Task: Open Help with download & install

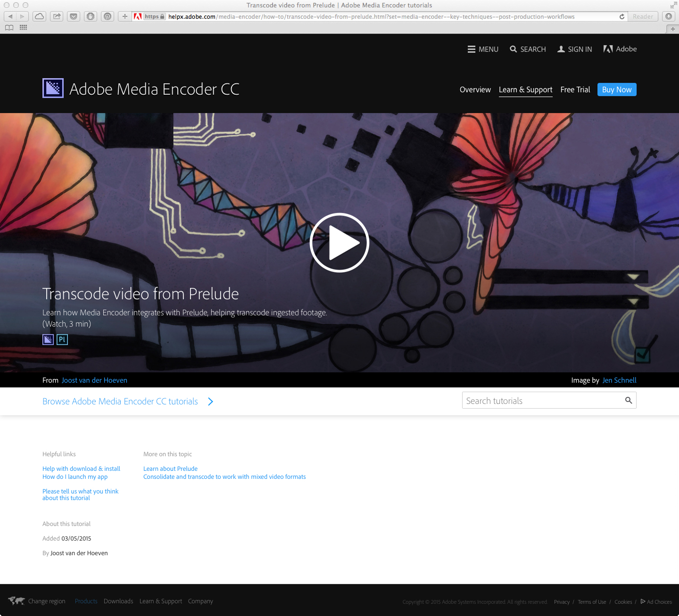Action: tap(81, 468)
